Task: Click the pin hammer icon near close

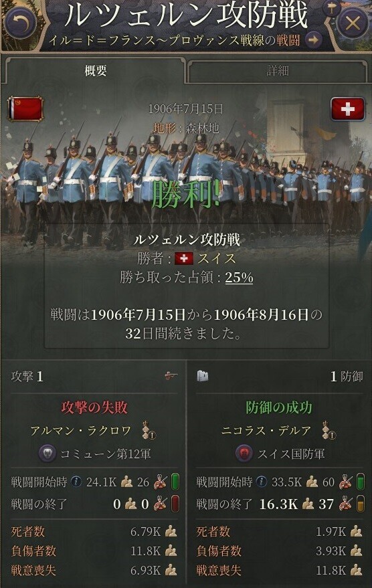Action: click(x=331, y=8)
